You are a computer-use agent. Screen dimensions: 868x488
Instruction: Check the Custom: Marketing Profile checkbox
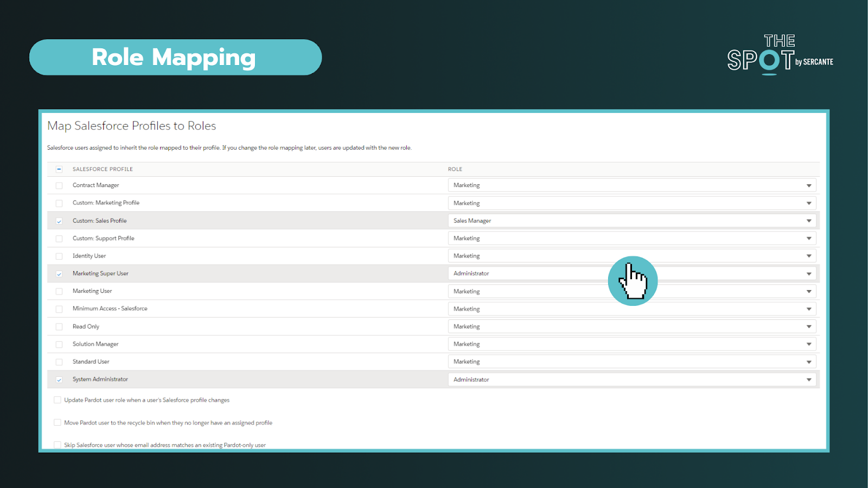[59, 203]
